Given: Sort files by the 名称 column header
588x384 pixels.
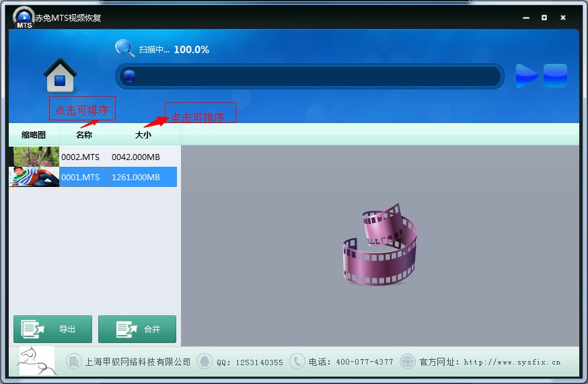Looking at the screenshot, I should pos(84,135).
